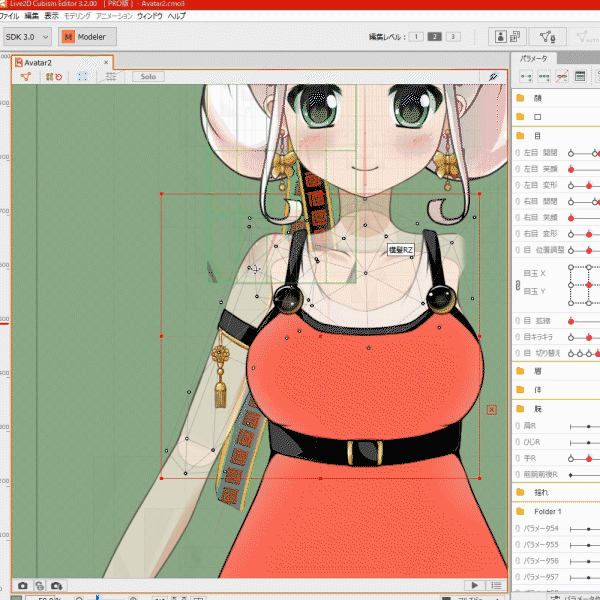Image resolution: width=600 pixels, height=600 pixels.
Task: Click the Modeler mode button
Action: click(x=87, y=37)
